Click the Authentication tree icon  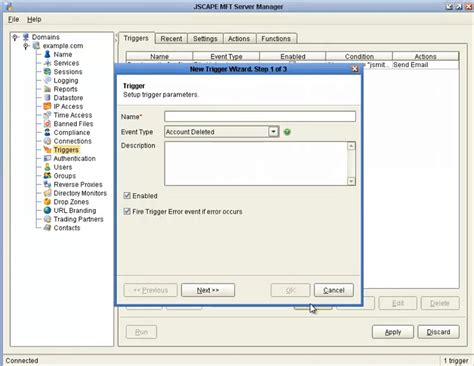click(47, 158)
